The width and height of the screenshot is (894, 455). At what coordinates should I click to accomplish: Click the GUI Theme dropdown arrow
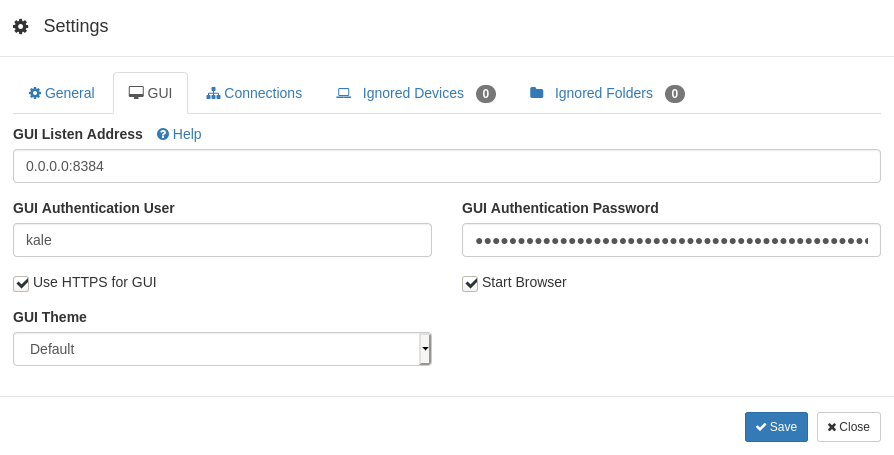(x=425, y=349)
